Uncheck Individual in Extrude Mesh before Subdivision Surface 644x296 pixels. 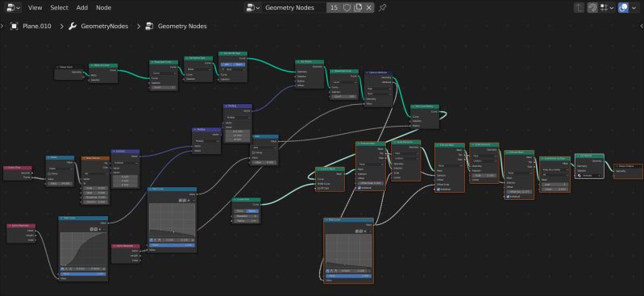point(508,197)
